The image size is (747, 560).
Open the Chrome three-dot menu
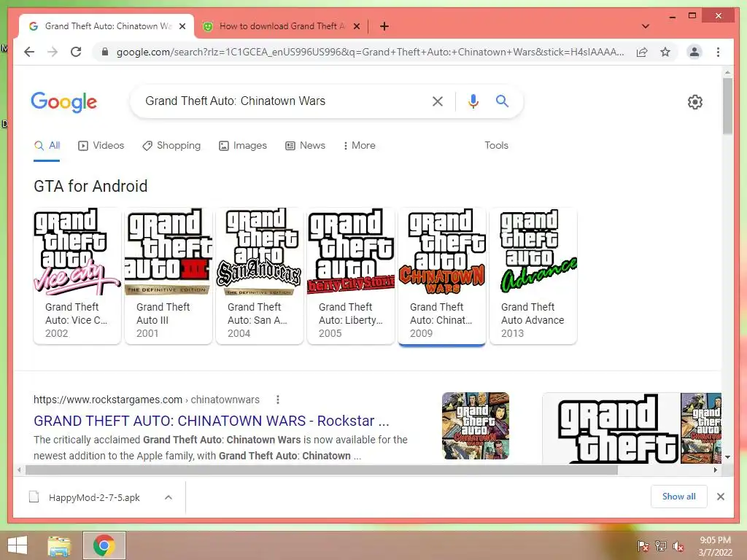[x=718, y=52]
